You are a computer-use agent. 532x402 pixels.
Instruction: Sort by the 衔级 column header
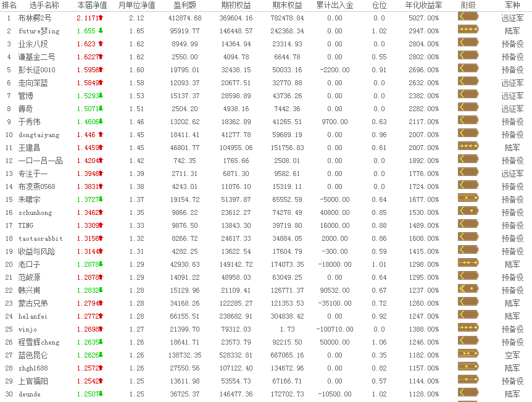468,5
